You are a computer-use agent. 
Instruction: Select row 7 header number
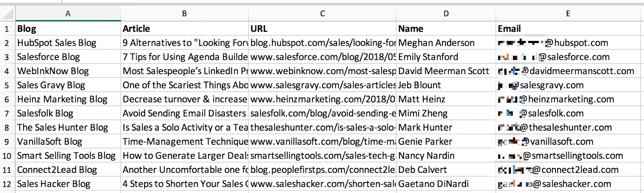(7, 113)
